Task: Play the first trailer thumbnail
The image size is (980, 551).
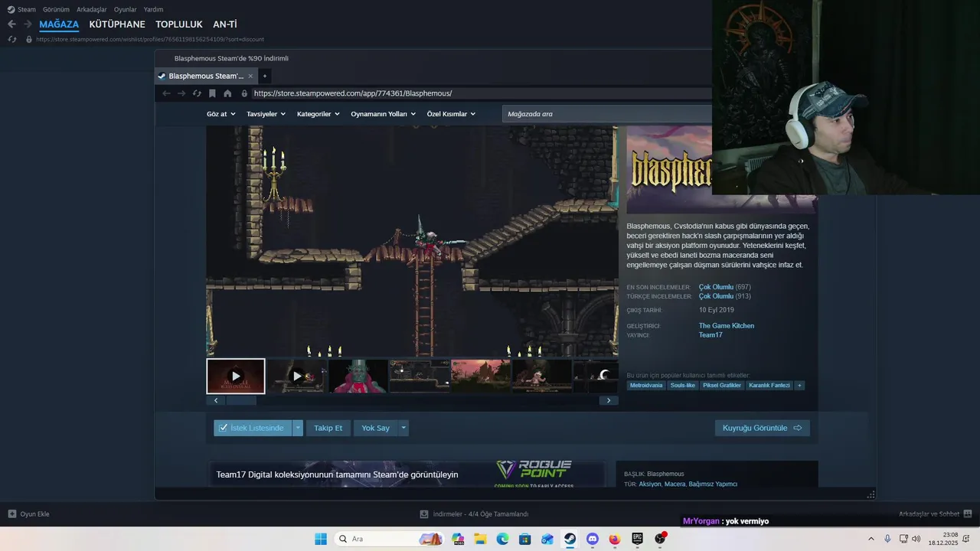Action: click(x=236, y=376)
